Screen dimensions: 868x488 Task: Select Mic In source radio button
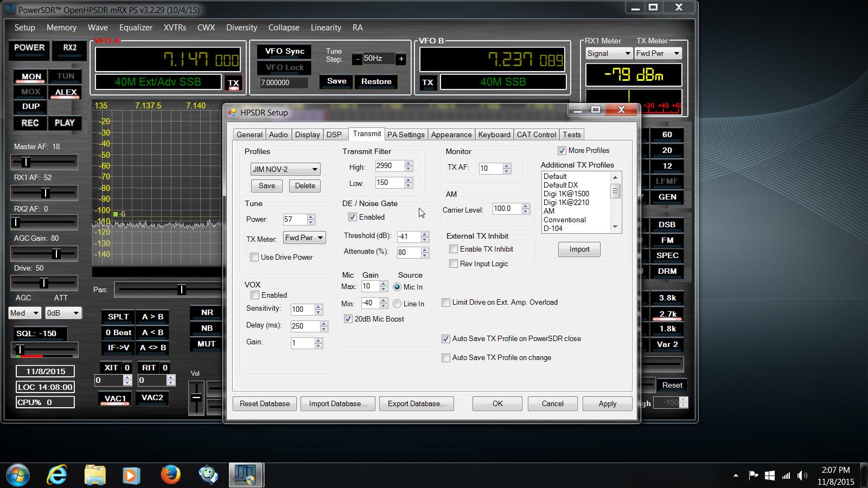(x=397, y=287)
